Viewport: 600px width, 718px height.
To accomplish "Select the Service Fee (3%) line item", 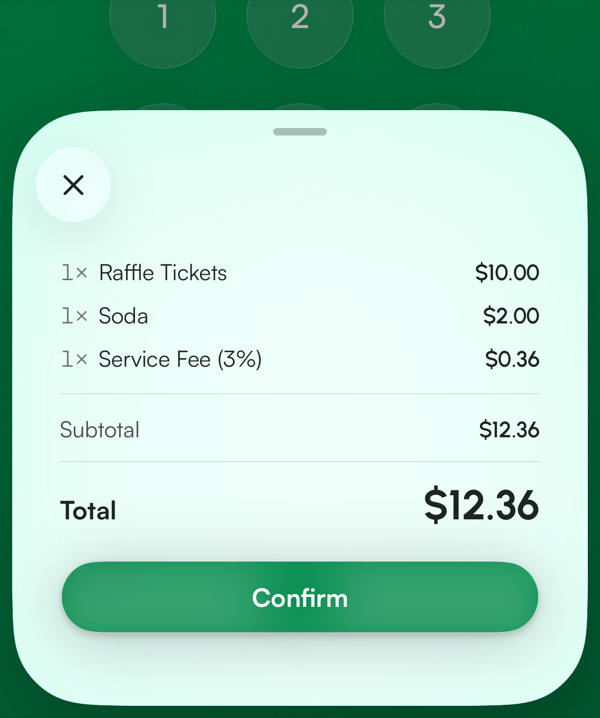I will click(300, 359).
